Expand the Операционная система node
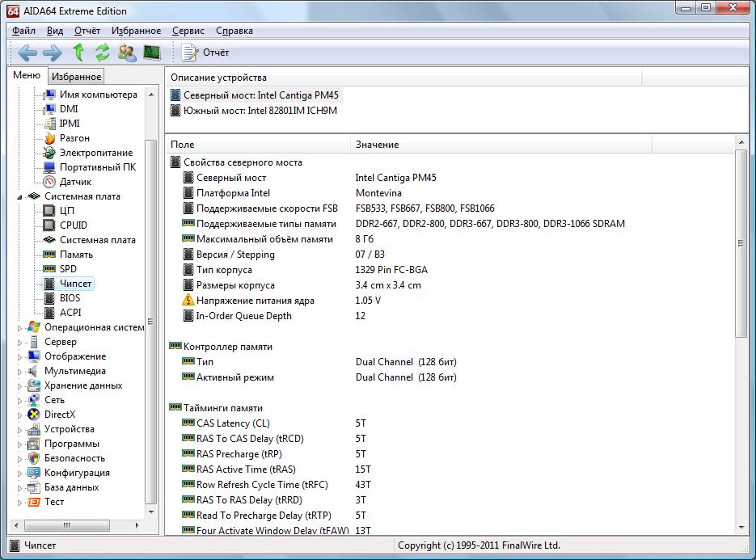 click(x=19, y=328)
